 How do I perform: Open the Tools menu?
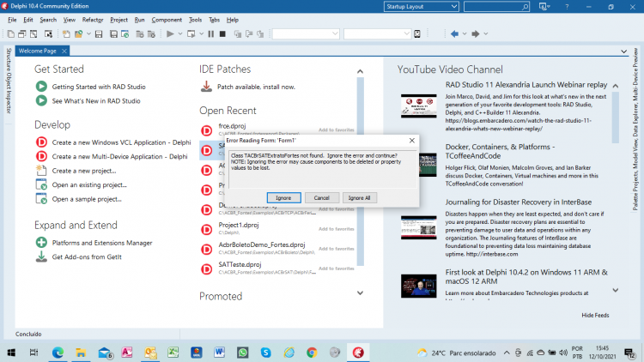click(195, 20)
